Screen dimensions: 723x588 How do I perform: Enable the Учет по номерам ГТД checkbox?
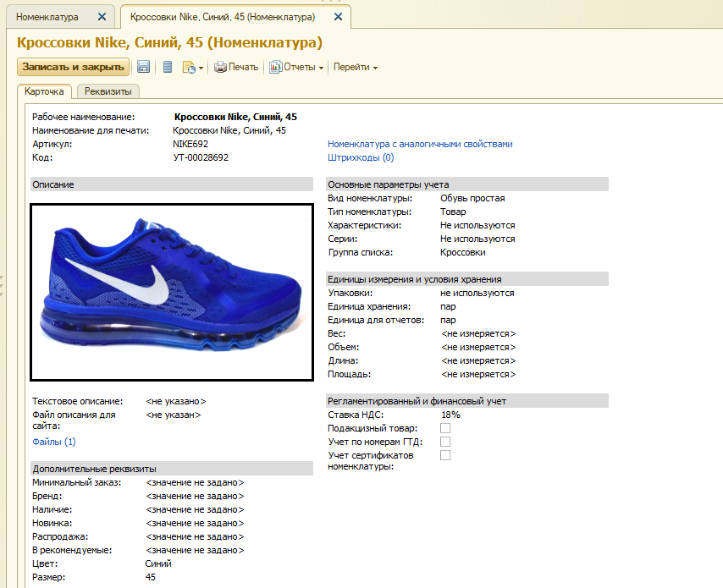coord(445,442)
